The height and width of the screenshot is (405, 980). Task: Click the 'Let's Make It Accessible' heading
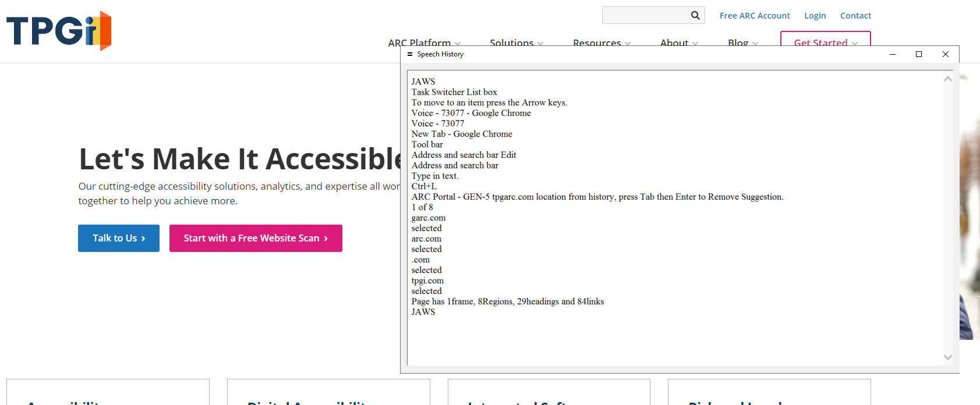click(240, 159)
